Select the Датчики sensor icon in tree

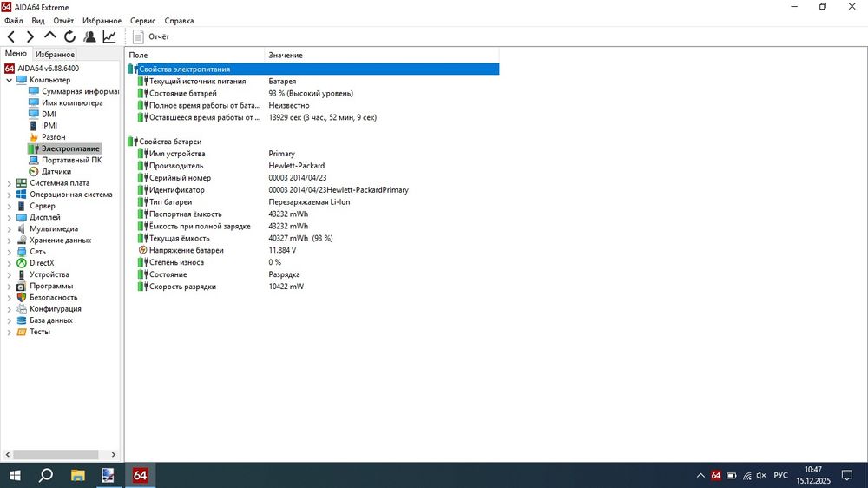coord(34,171)
